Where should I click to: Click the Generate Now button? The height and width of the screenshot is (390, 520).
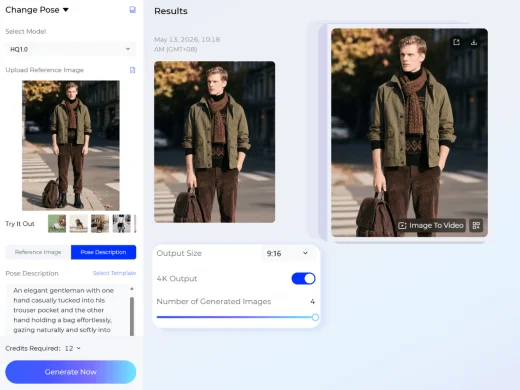pos(71,372)
